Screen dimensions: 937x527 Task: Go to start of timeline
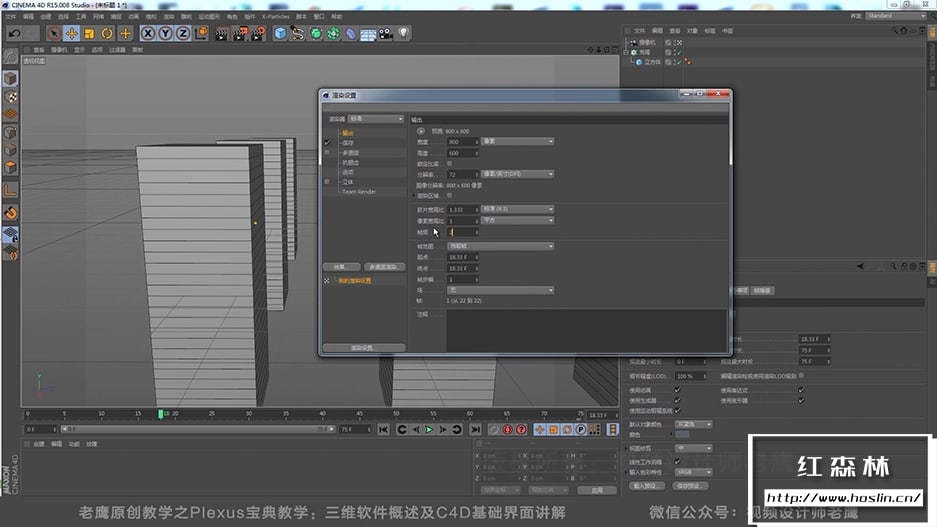tap(384, 430)
